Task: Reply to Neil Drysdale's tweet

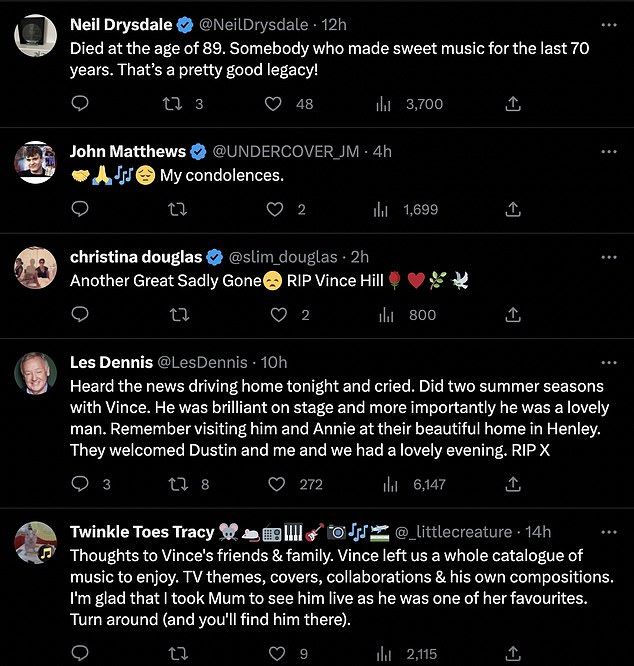Action: 81,104
